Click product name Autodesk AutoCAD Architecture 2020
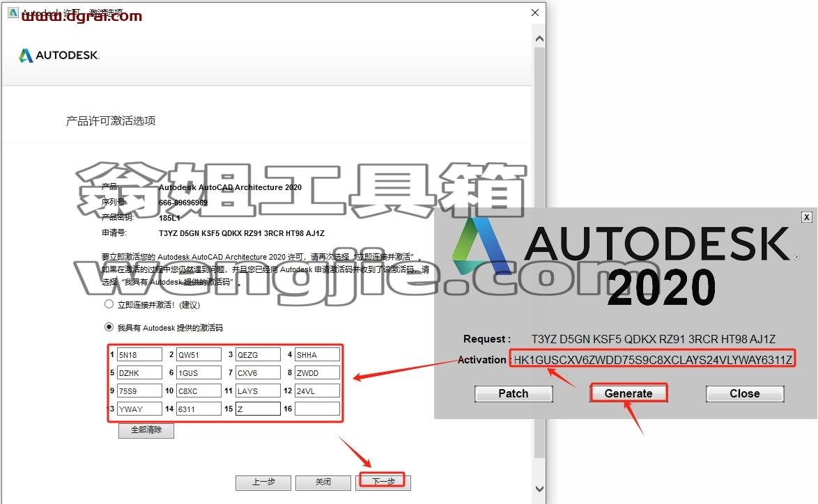Viewport: 818px width, 504px height. point(230,188)
